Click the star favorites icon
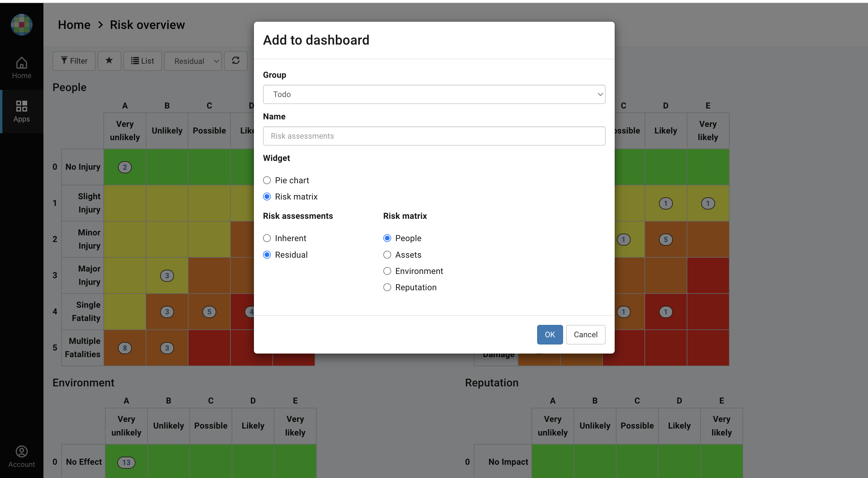868x478 pixels. click(x=109, y=61)
